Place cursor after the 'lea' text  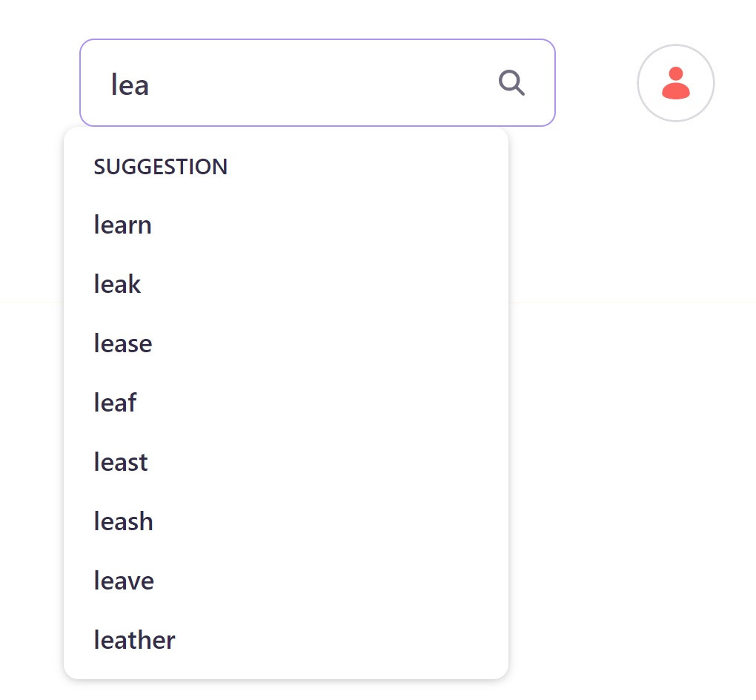click(150, 85)
